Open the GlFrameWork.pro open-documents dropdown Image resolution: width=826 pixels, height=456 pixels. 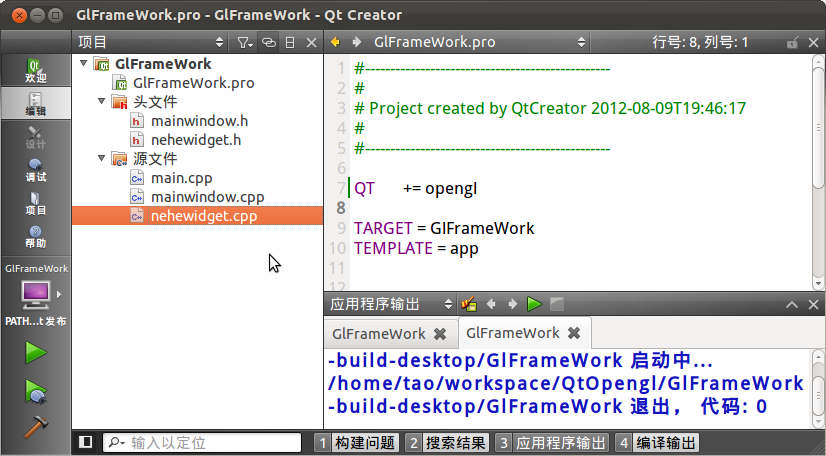(479, 42)
